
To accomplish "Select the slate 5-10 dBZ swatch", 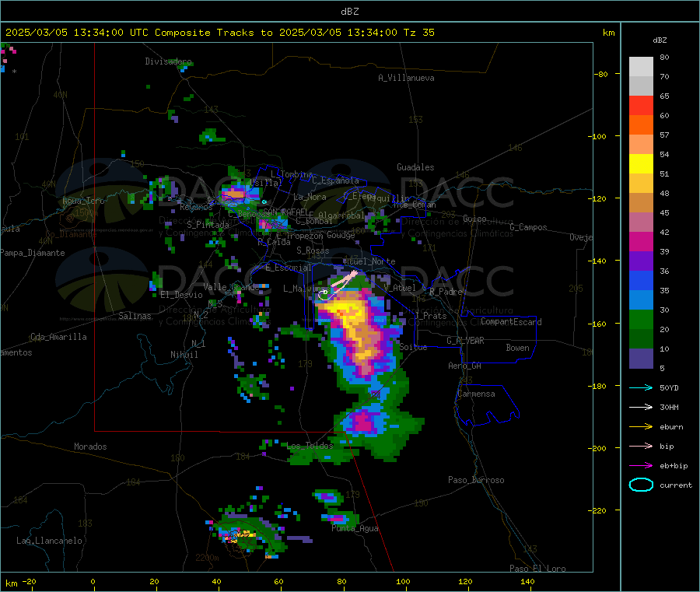I will 641,359.
